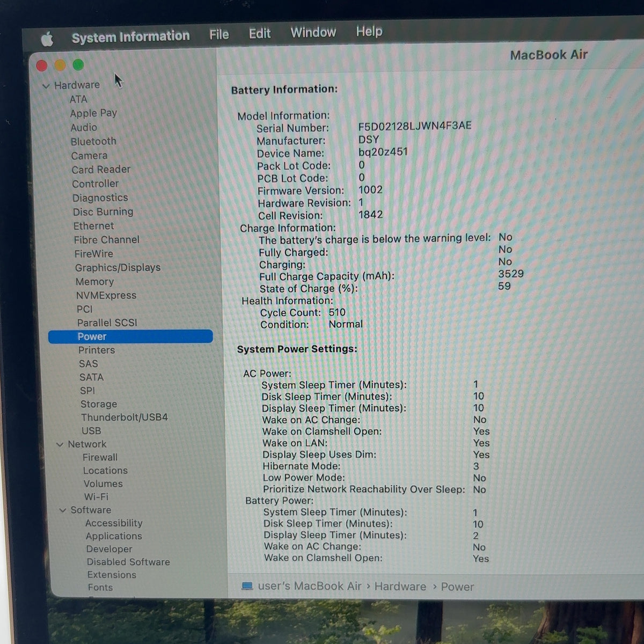644x644 pixels.
Task: Select Storage in the sidebar
Action: [99, 404]
